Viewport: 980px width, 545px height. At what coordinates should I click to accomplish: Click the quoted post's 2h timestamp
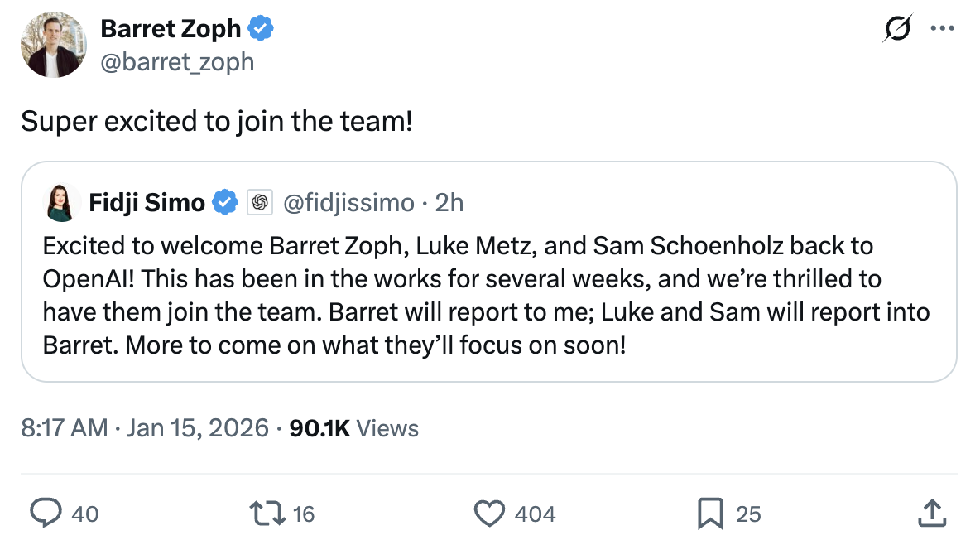point(449,203)
